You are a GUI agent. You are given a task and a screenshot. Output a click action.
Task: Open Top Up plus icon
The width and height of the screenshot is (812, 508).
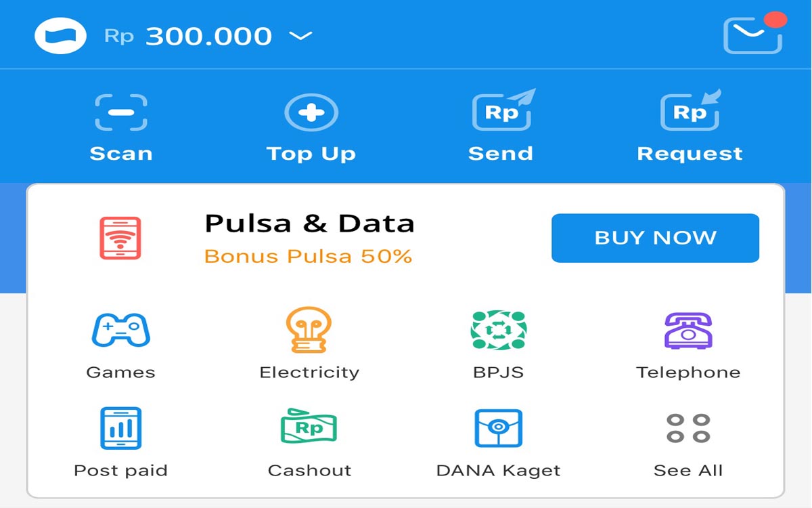tap(311, 112)
